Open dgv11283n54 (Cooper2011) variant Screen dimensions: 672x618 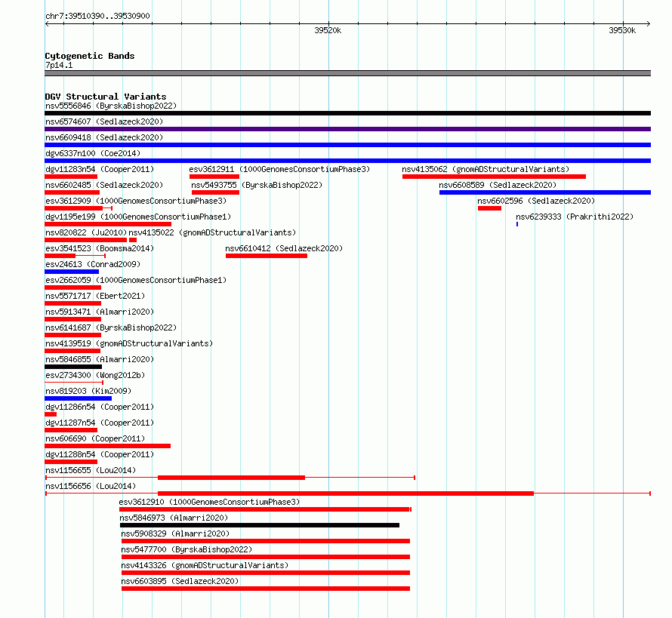point(100,169)
